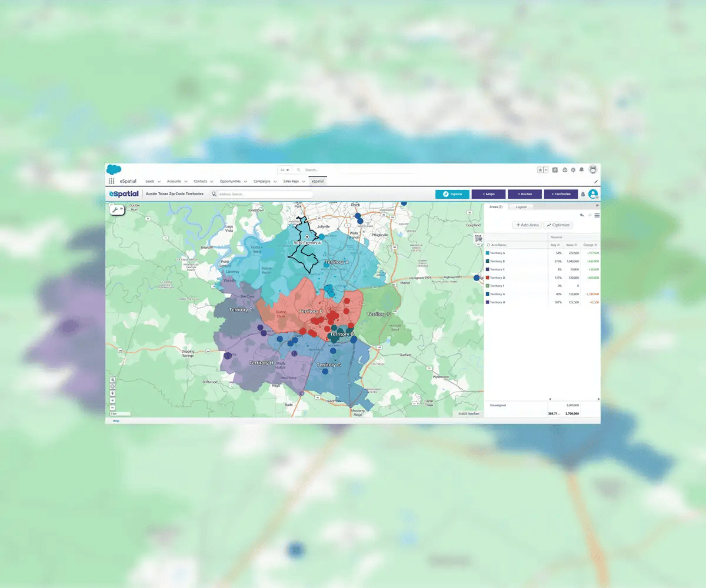The width and height of the screenshot is (706, 588).
Task: Open the map tools wrench button
Action: [x=116, y=211]
